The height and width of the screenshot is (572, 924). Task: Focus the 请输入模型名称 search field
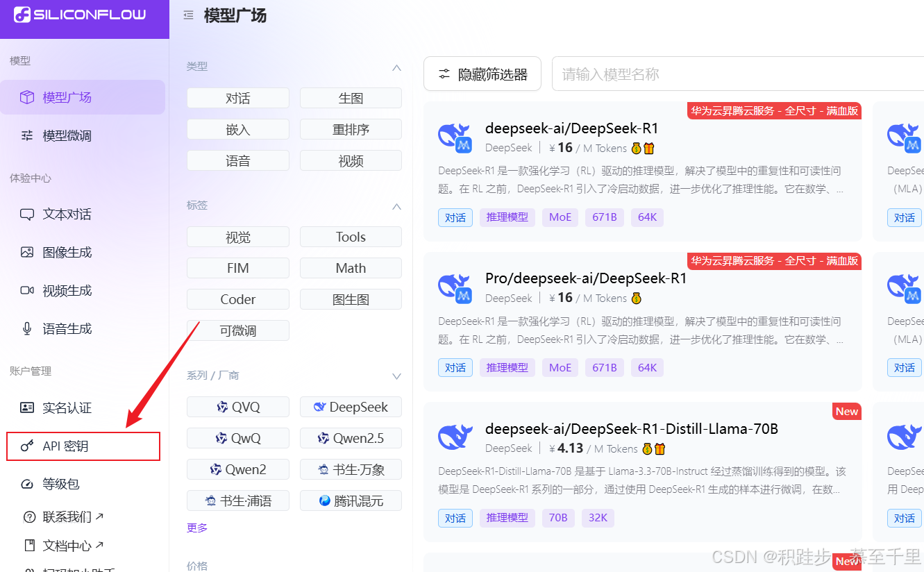point(738,74)
